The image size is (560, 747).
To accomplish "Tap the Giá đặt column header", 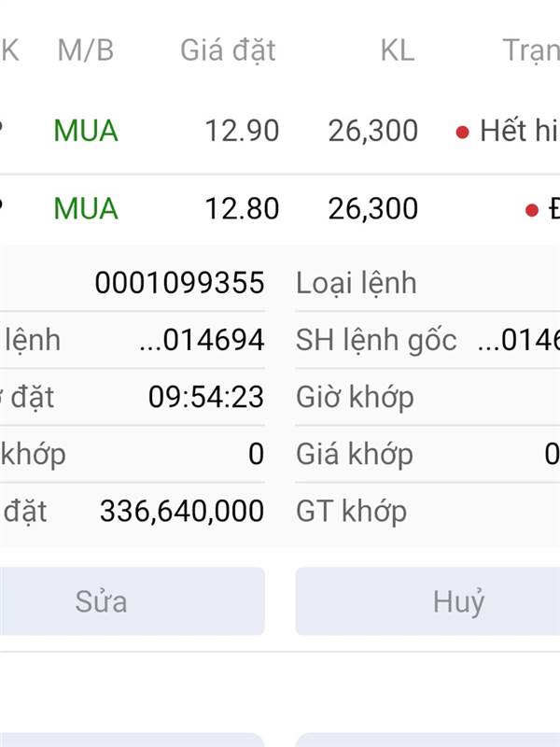I will tap(228, 50).
